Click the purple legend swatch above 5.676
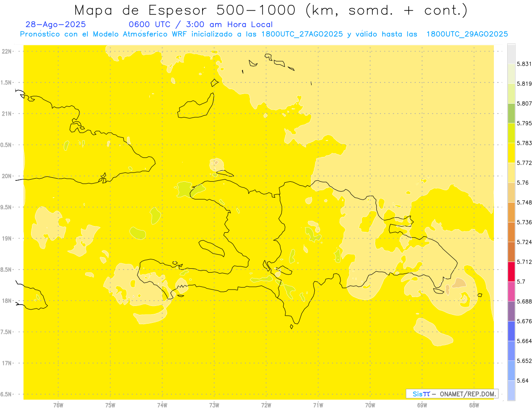 pos(511,311)
